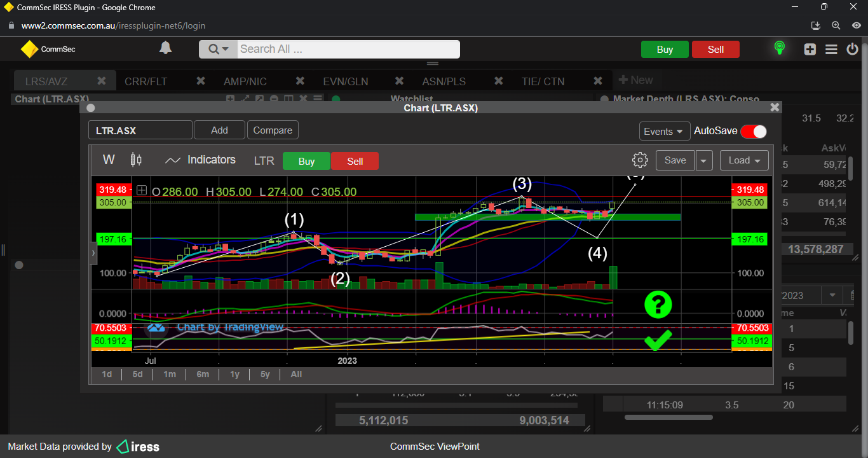Screen dimensions: 868x458
Task: Open chart settings gear icon
Action: tap(640, 160)
